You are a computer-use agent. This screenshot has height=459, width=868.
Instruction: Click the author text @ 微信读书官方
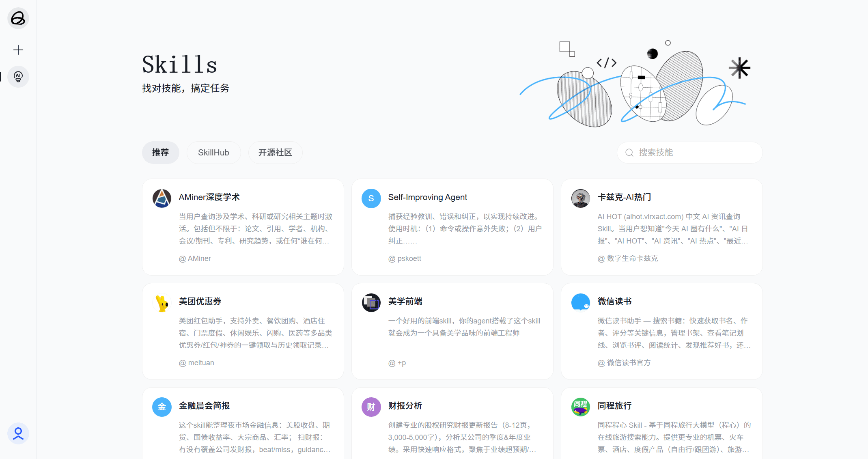pyautogui.click(x=624, y=363)
